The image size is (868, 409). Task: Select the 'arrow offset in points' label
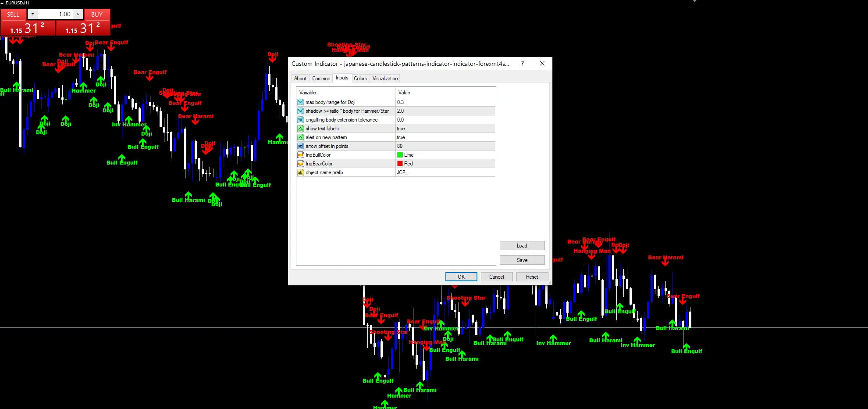tap(327, 146)
